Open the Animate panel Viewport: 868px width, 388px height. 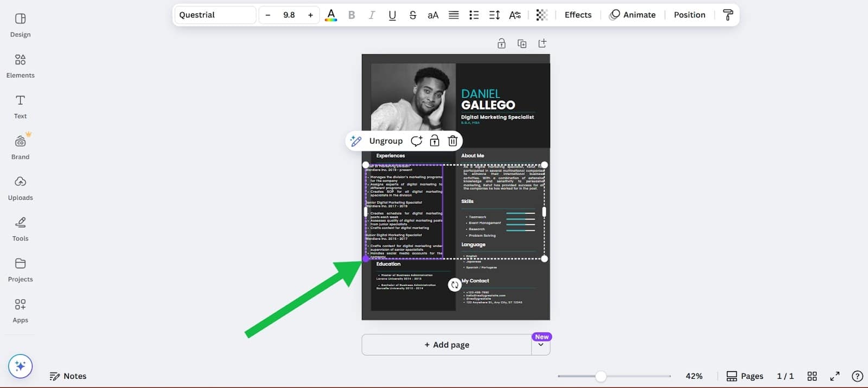633,15
